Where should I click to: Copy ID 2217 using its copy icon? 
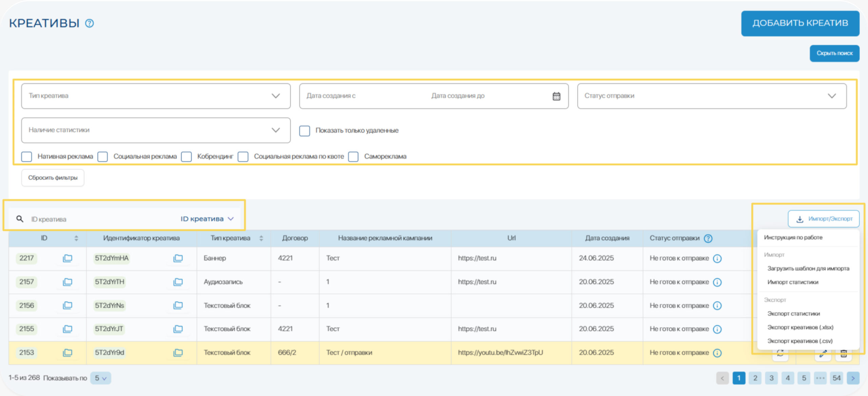67,258
